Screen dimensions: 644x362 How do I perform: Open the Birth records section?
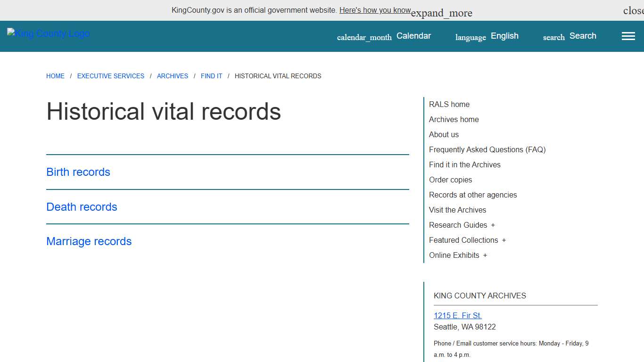click(x=78, y=172)
